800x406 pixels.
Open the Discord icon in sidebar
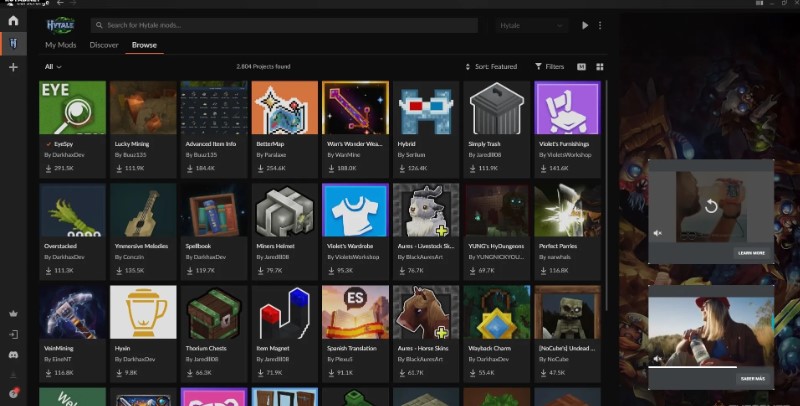coord(13,354)
